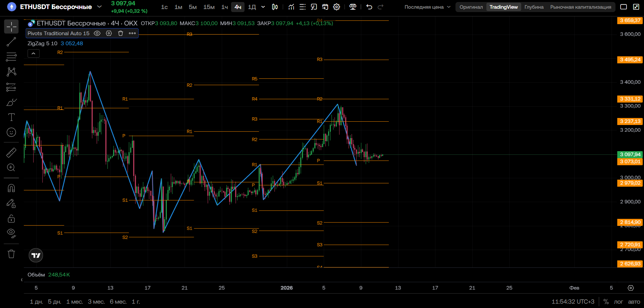Select the 1Д timeframe
The height and width of the screenshot is (308, 644).
252,7
